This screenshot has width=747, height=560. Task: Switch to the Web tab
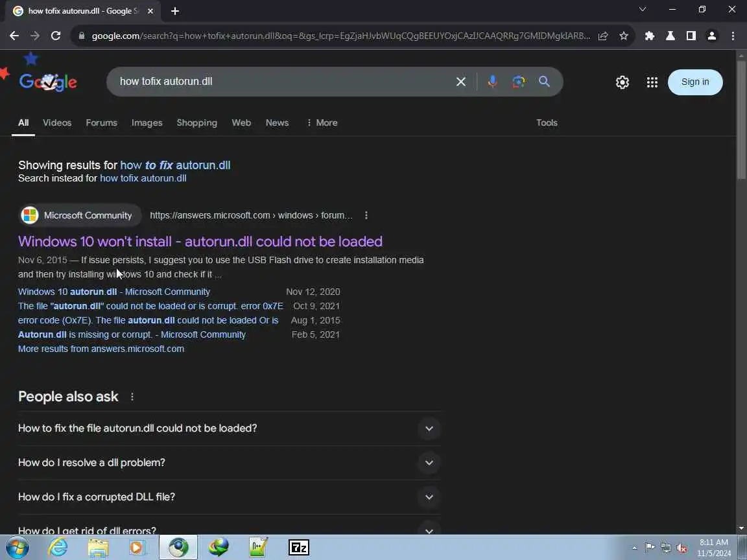click(241, 123)
